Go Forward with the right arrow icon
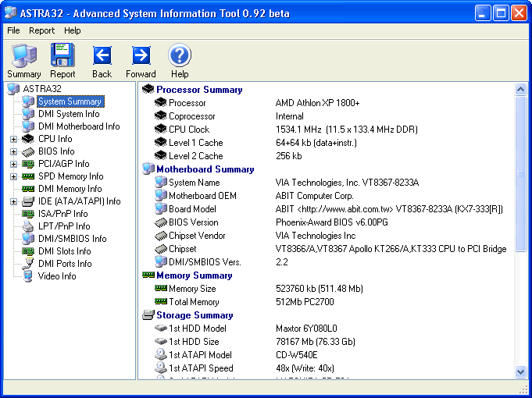 tap(141, 55)
